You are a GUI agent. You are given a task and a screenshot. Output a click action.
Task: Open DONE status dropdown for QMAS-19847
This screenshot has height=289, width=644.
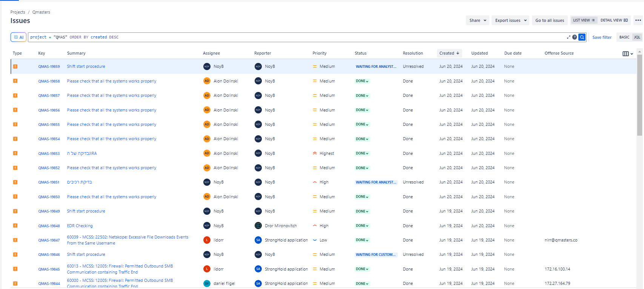(362, 240)
